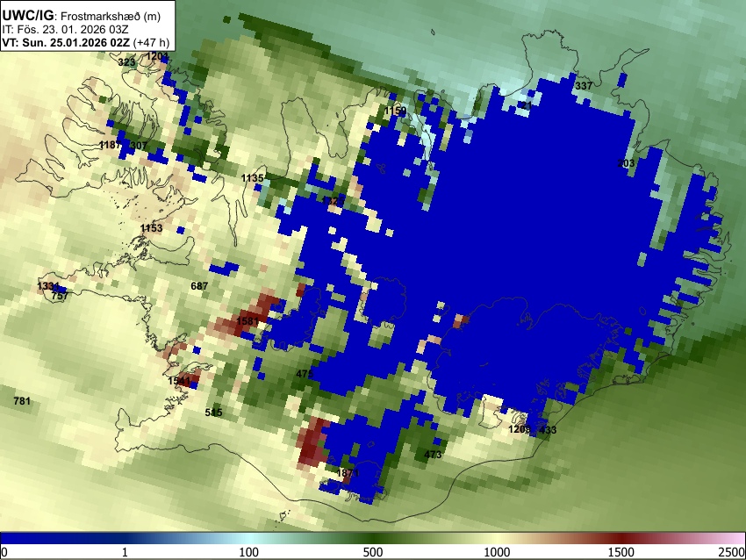Viewport: 746px width, 560px height.
Task: Click the '1000' tick on the color scale
Action: click(497, 552)
